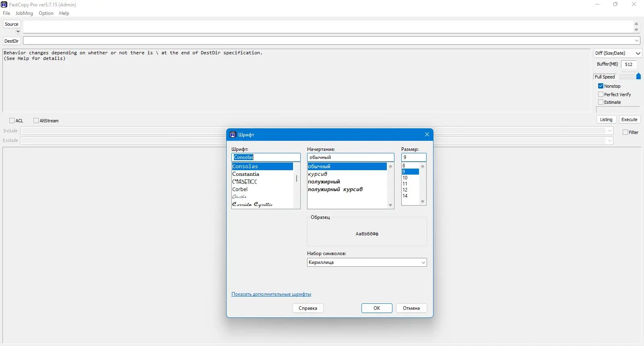Click the Full Speed label

point(605,77)
